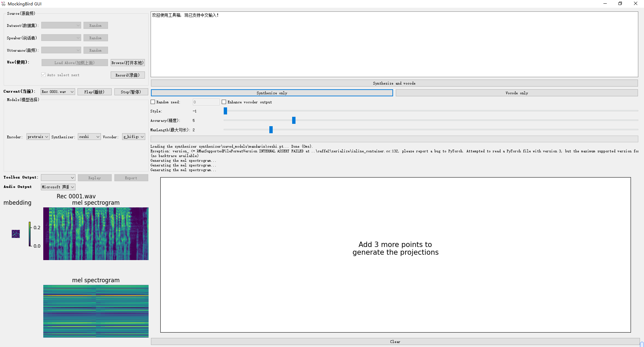Open the Vocoder g_hifigan dropdown
The width and height of the screenshot is (644, 347).
[x=133, y=137]
